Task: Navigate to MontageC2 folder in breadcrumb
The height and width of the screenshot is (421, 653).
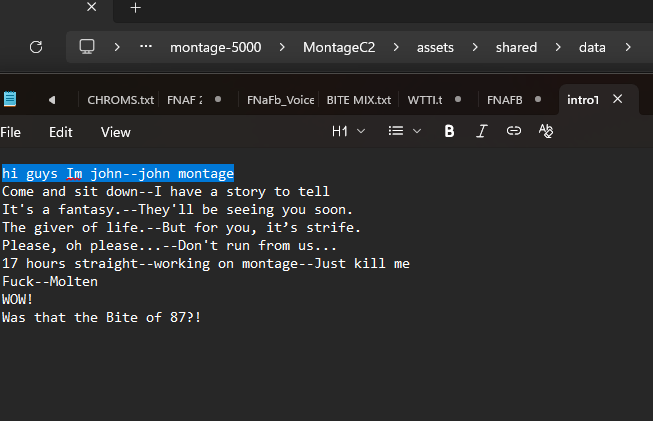Action: 339,47
